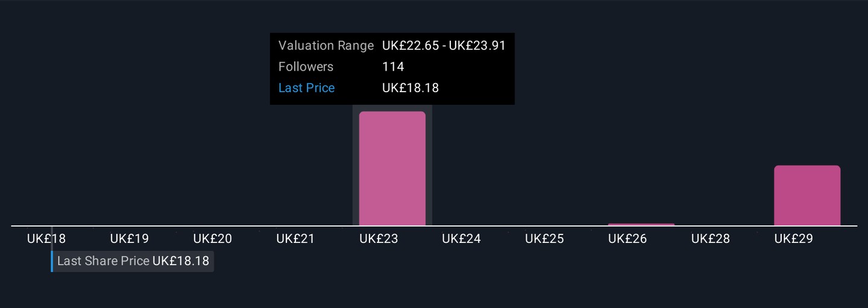Click the UK£20 axis label
The height and width of the screenshot is (308, 868).
[x=212, y=239]
